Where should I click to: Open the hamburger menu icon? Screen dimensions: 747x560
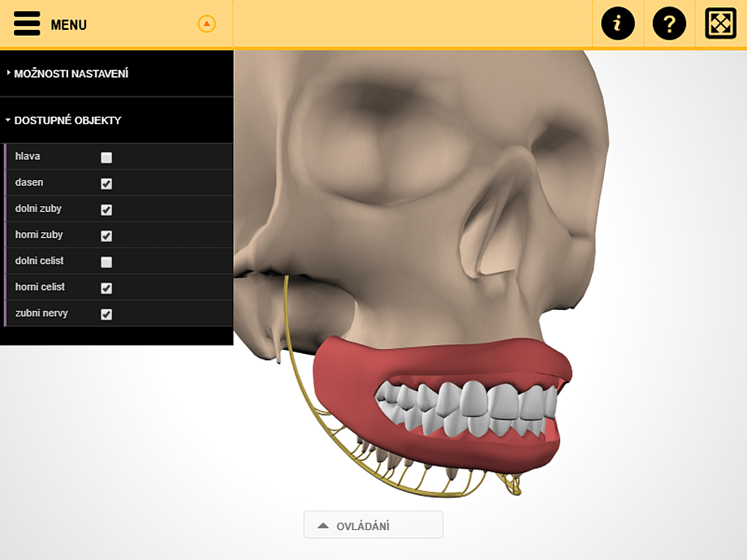click(x=26, y=24)
